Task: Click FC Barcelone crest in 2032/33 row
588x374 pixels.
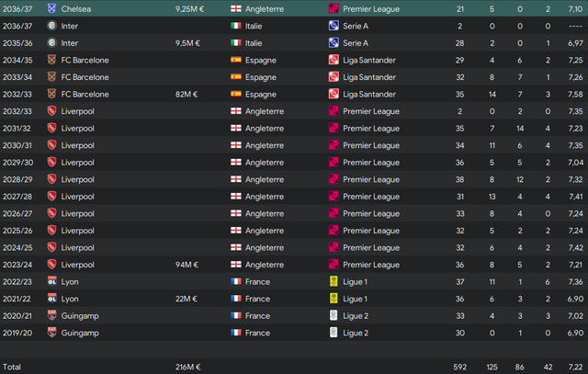Action: coord(51,94)
